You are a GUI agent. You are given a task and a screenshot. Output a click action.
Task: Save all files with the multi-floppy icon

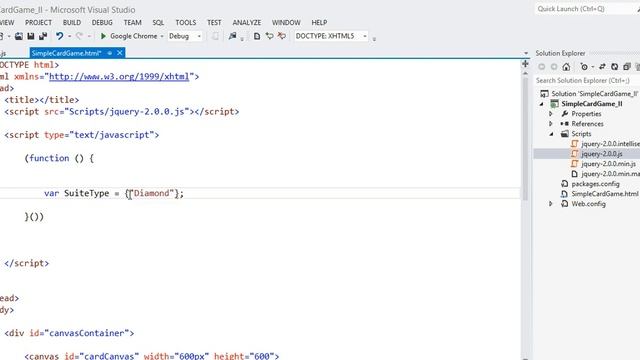43,36
